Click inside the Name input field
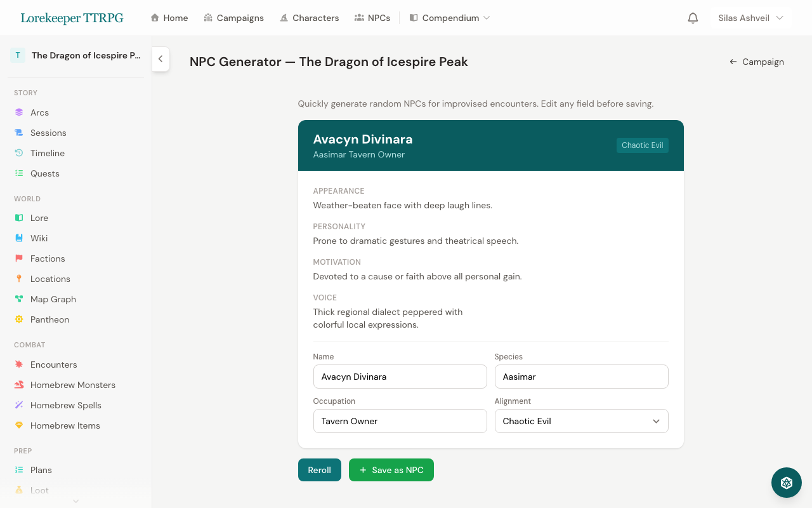The width and height of the screenshot is (812, 508). (x=400, y=377)
